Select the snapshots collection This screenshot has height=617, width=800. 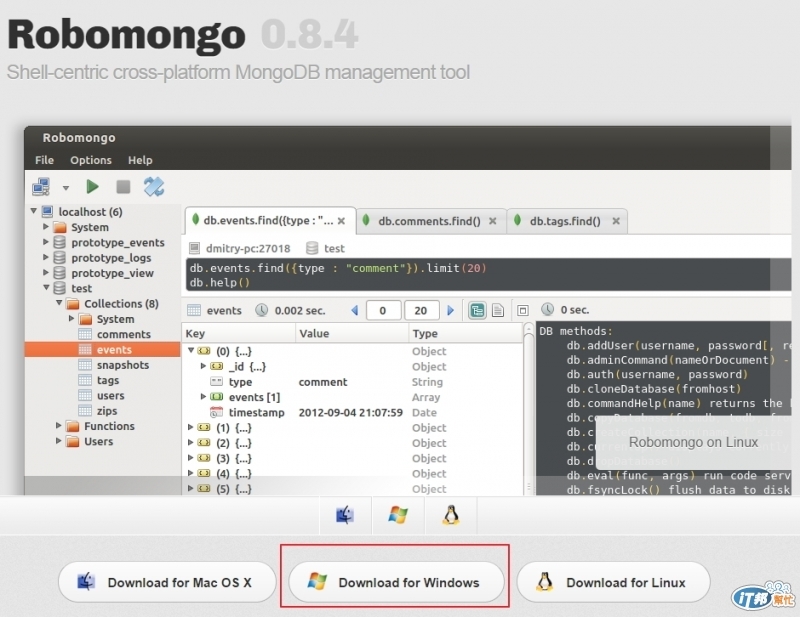tap(122, 365)
